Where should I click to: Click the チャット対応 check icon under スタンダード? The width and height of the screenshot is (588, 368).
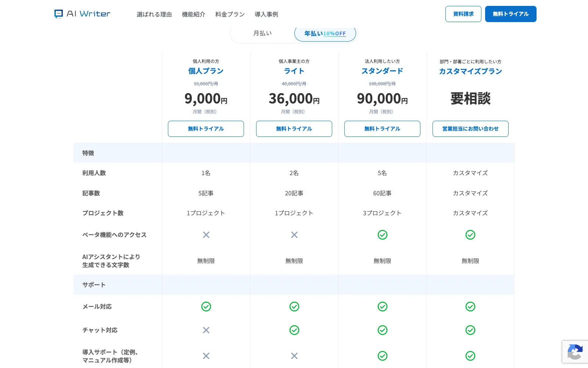click(383, 330)
